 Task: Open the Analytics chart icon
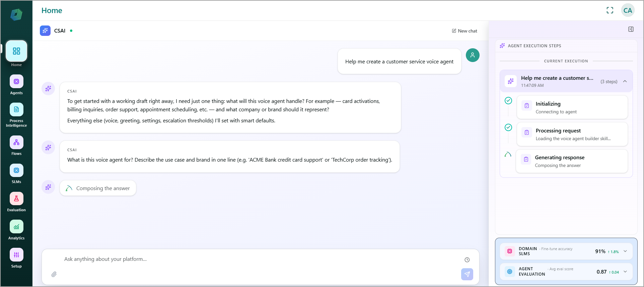tap(16, 227)
